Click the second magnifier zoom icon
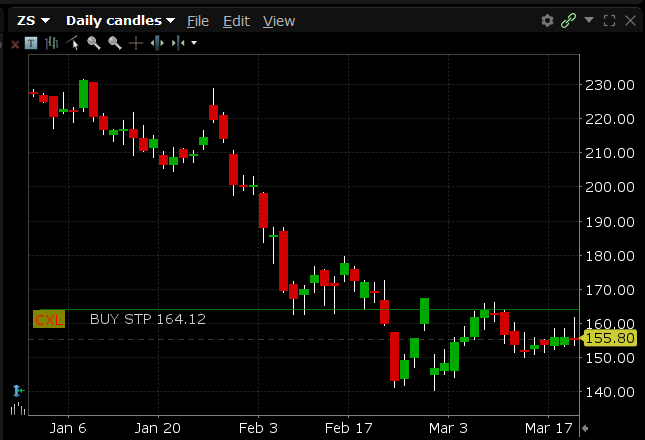This screenshot has height=440, width=645. coord(115,43)
